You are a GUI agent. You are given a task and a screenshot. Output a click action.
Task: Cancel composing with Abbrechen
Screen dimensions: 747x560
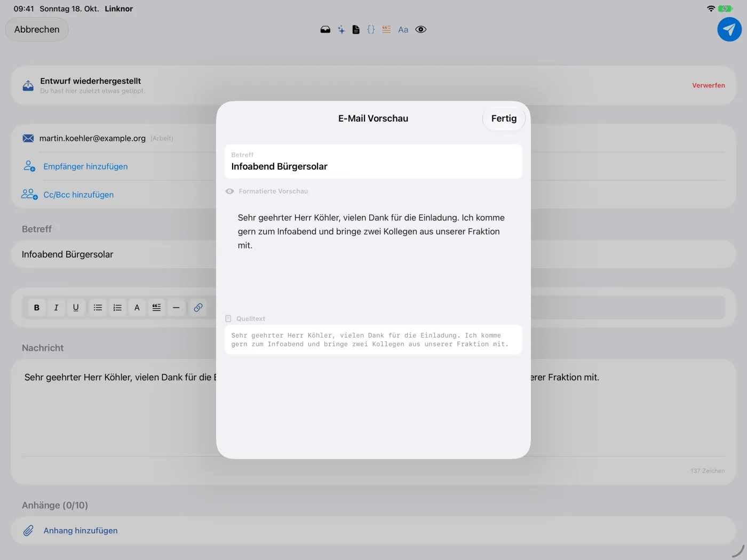pos(37,29)
